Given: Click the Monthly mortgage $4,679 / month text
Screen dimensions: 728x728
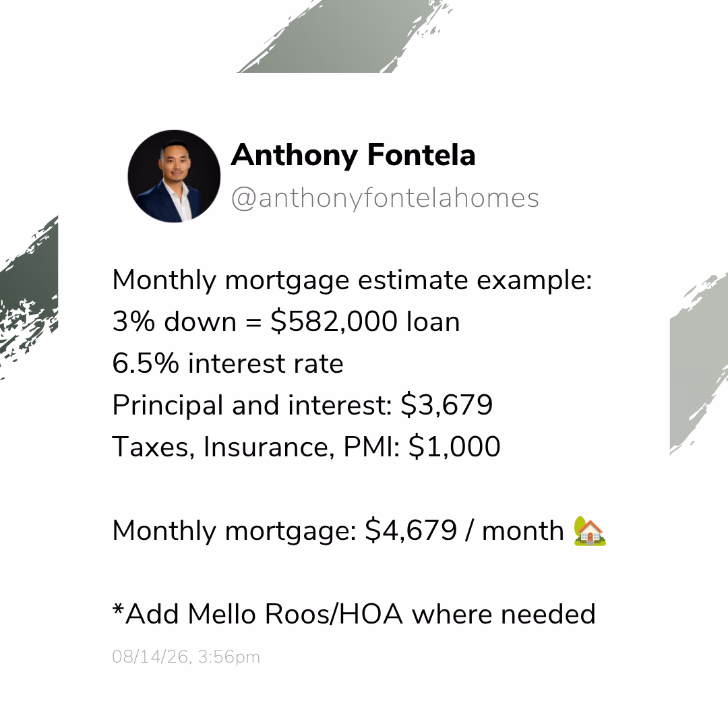Looking at the screenshot, I should tap(338, 530).
